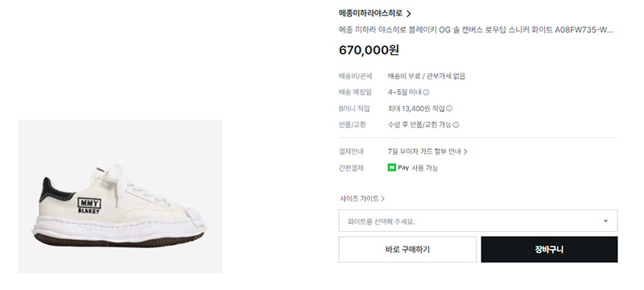The height and width of the screenshot is (290, 644).
Task: Click the 670,000원 price text
Action: (369, 50)
